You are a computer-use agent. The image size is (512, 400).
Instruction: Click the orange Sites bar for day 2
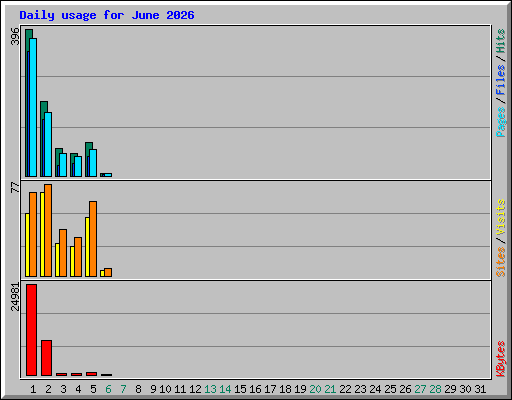pyautogui.click(x=48, y=230)
